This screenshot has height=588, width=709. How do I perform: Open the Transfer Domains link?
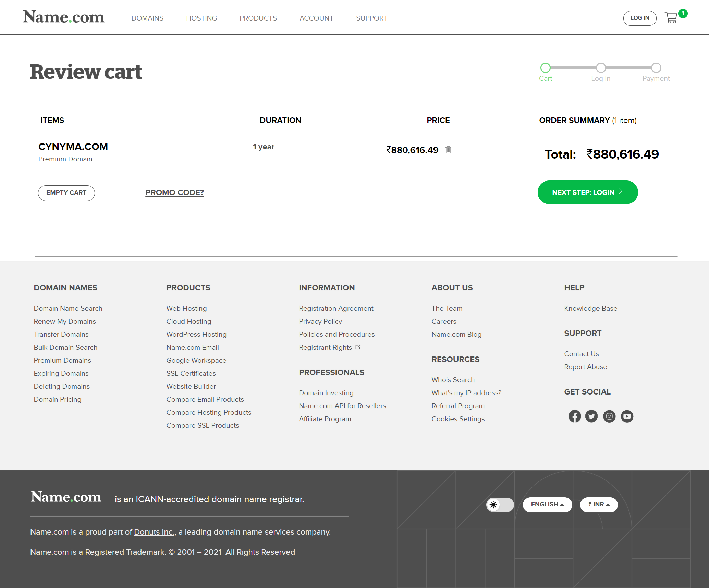61,334
